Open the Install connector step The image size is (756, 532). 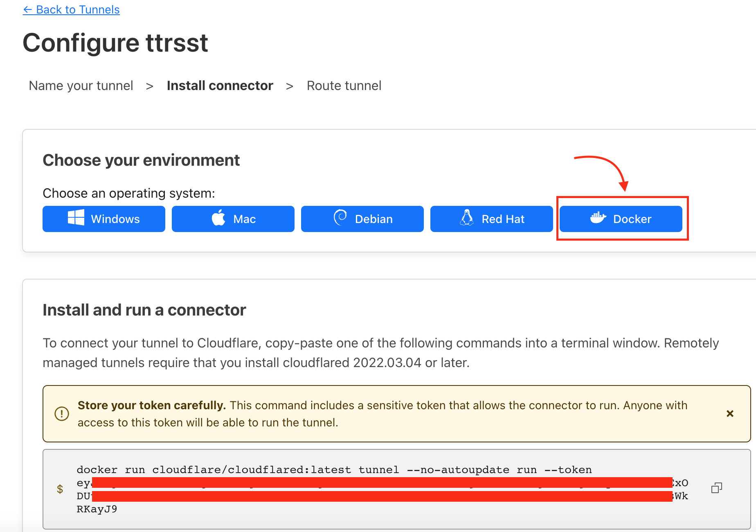click(x=220, y=86)
